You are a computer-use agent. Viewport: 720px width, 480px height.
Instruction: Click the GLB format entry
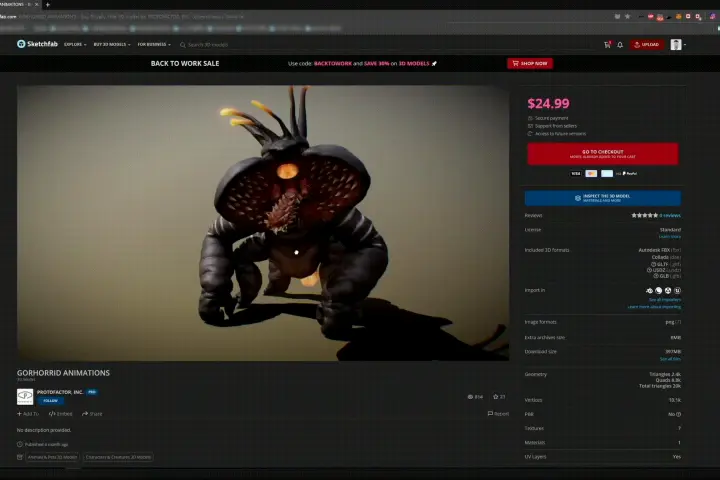667,276
